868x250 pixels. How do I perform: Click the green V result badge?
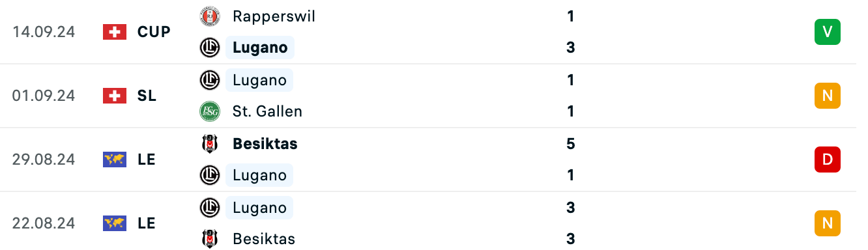(828, 32)
